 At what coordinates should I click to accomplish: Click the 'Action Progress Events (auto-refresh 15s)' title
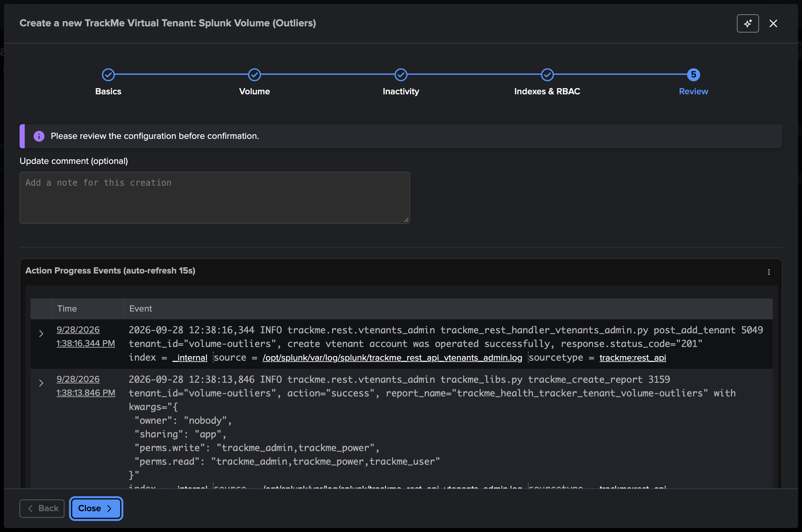tap(110, 271)
